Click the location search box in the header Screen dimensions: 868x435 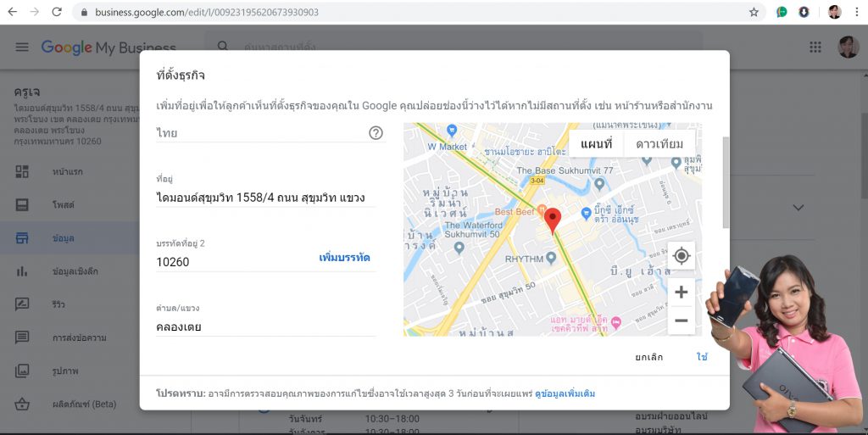coord(454,47)
